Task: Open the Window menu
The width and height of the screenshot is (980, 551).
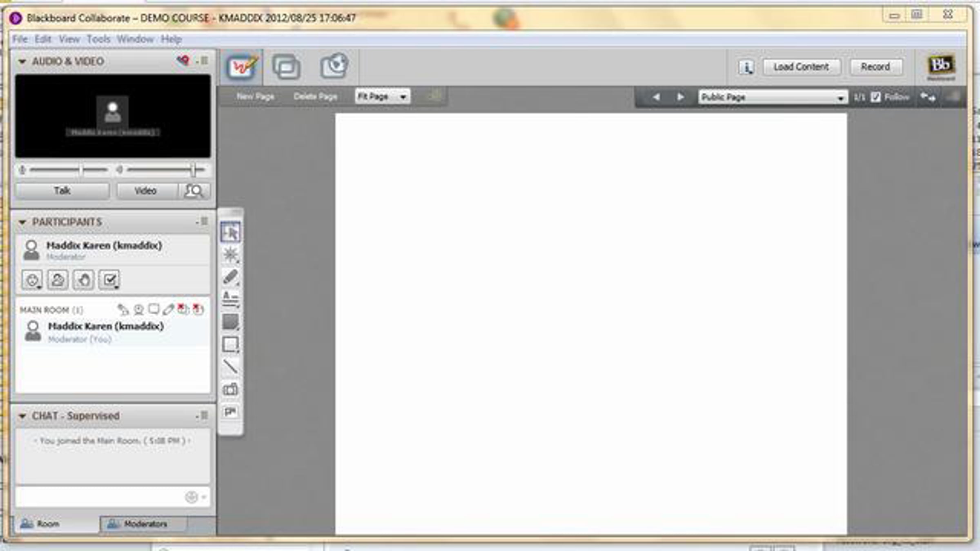Action: [x=135, y=39]
